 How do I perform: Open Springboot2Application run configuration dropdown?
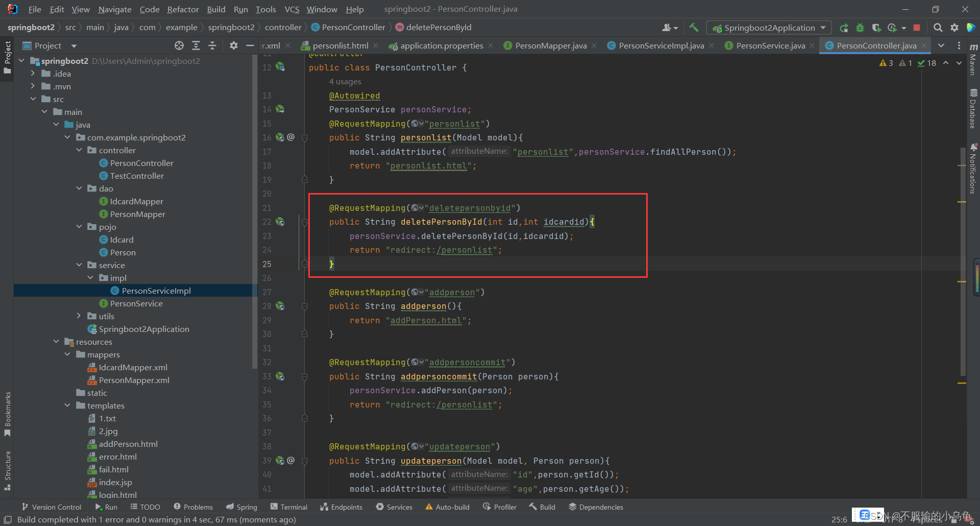pos(769,28)
